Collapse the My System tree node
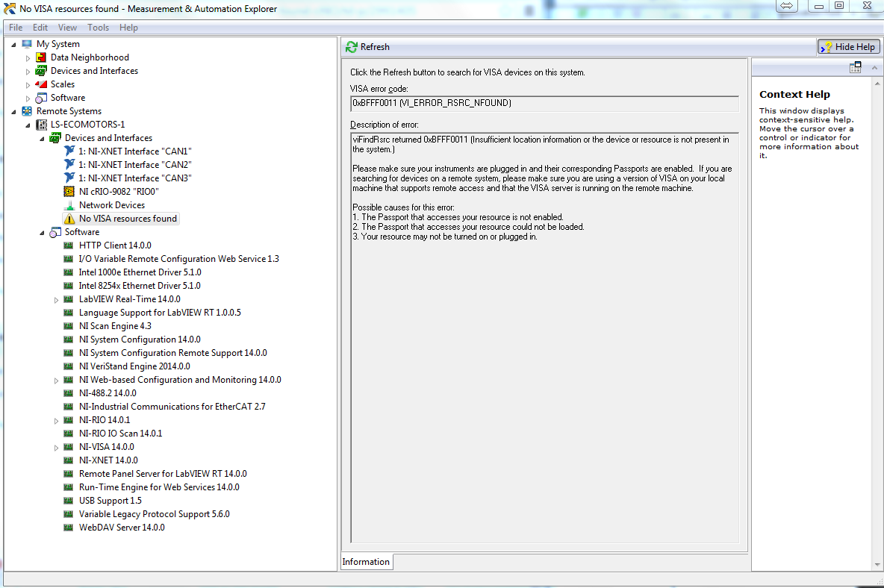Viewport: 884px width, 588px height. pos(14,45)
